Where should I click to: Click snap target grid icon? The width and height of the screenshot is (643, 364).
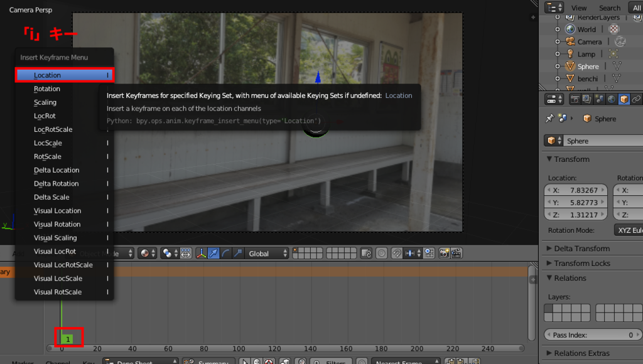click(429, 254)
